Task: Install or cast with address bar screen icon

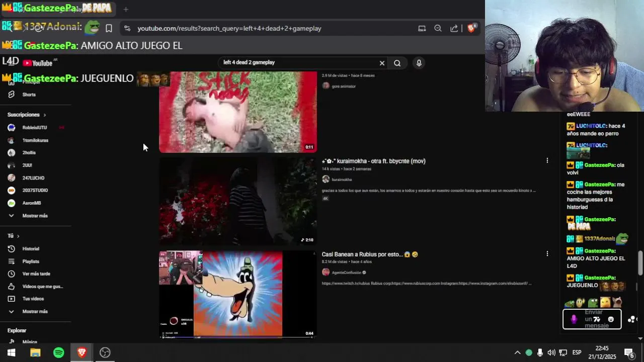Action: coord(422,29)
